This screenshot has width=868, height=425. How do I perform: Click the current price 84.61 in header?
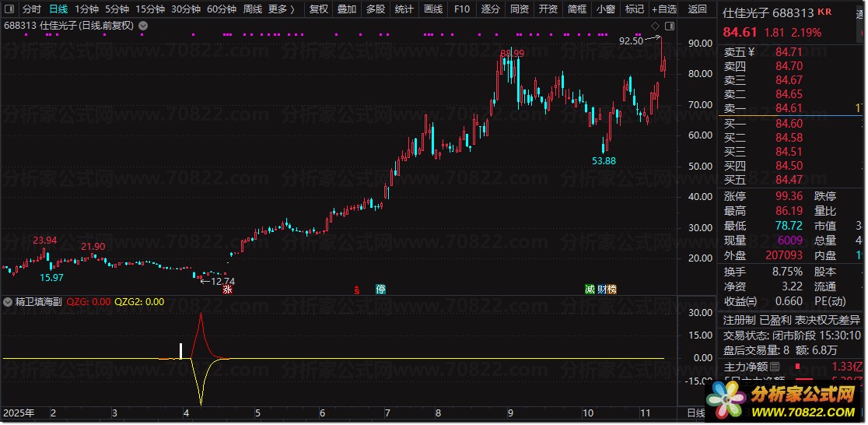[740, 32]
